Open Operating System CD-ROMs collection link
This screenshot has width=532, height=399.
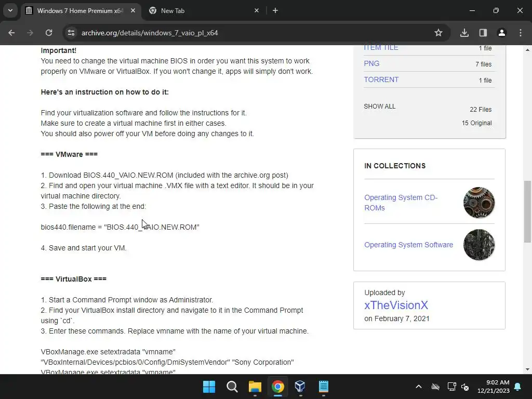pos(401,203)
